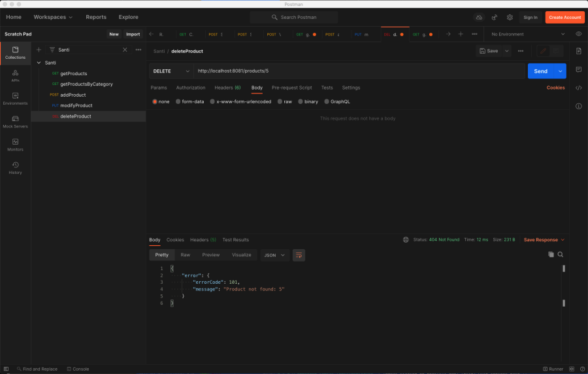Open the settings gear icon in header
The width and height of the screenshot is (588, 374).
[x=510, y=17]
